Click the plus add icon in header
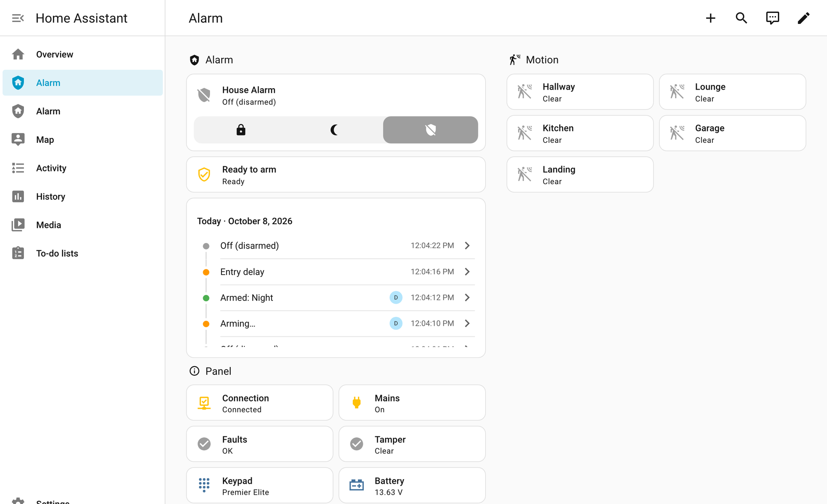The image size is (827, 504). tap(710, 18)
